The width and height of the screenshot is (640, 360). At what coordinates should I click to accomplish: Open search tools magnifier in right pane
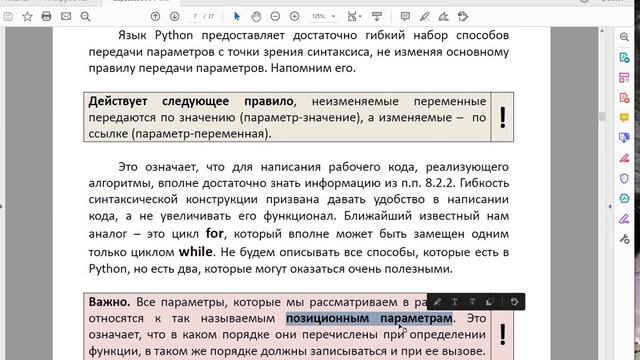(624, 37)
